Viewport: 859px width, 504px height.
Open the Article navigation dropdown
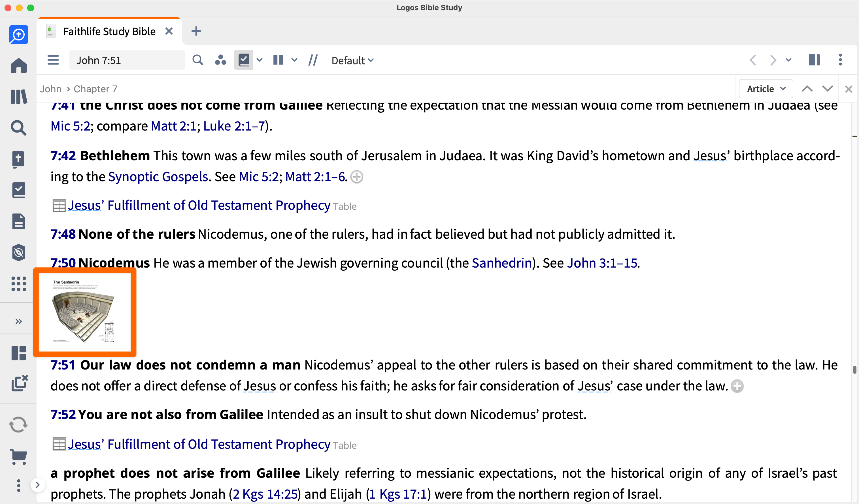tap(766, 89)
